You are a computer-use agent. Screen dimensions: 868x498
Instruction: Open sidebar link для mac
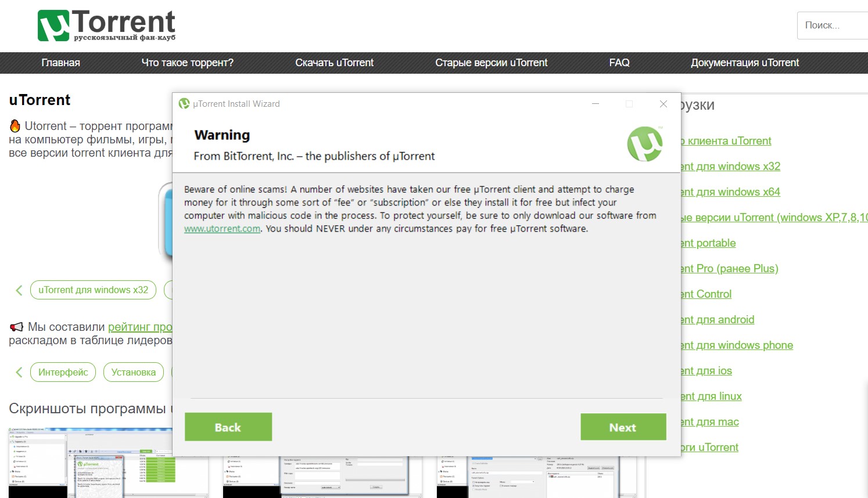pyautogui.click(x=710, y=422)
